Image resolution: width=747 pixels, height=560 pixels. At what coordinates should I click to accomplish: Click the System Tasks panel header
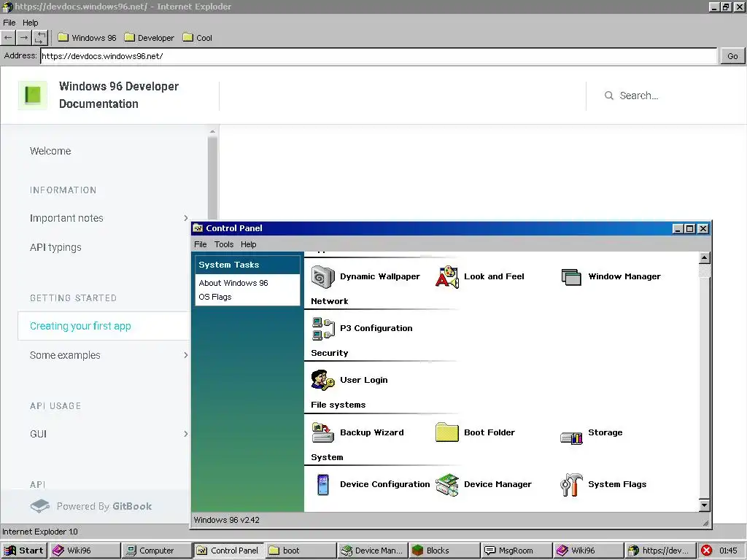pyautogui.click(x=248, y=265)
